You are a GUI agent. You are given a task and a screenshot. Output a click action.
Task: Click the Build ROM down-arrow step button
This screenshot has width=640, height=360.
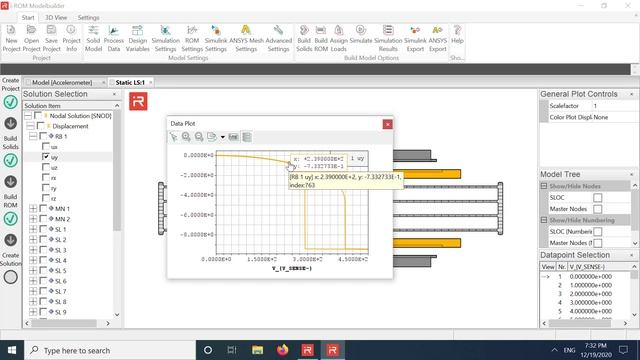(11, 182)
